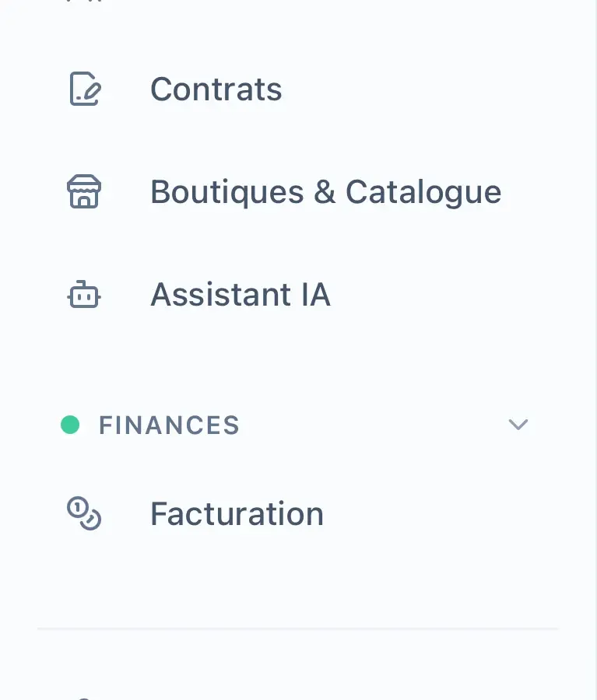Open the robot icon for Assistant IA

[84, 294]
